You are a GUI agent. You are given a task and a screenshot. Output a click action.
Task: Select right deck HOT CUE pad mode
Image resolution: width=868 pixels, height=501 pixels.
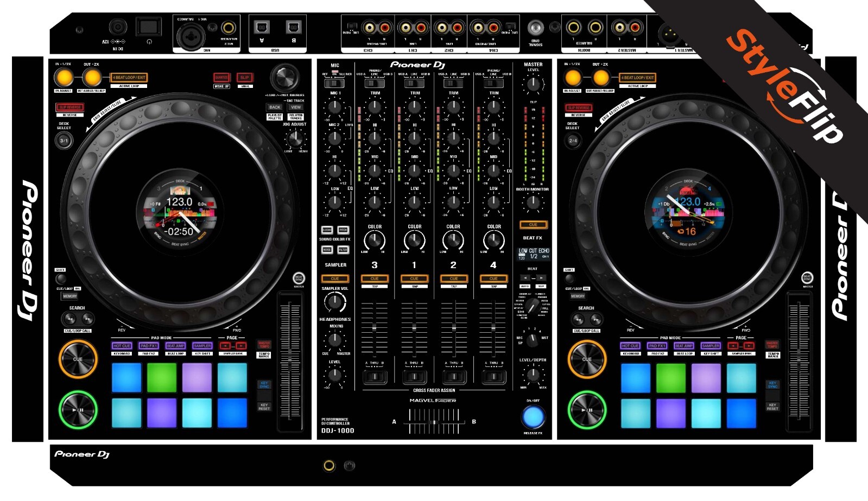630,346
